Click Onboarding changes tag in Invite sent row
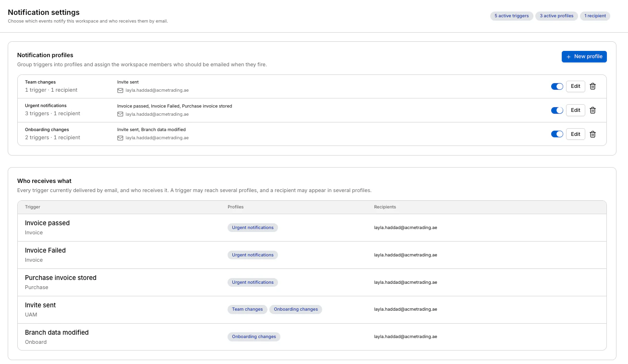The image size is (628, 364). [x=296, y=309]
